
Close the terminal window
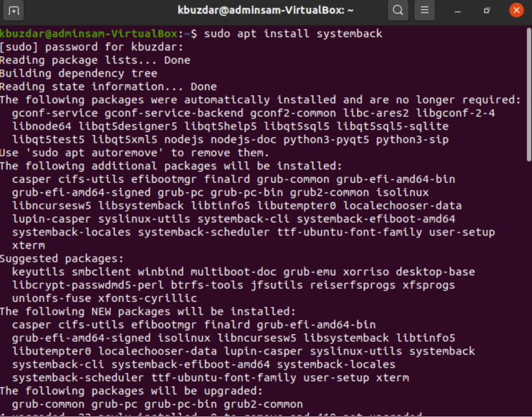click(x=516, y=10)
